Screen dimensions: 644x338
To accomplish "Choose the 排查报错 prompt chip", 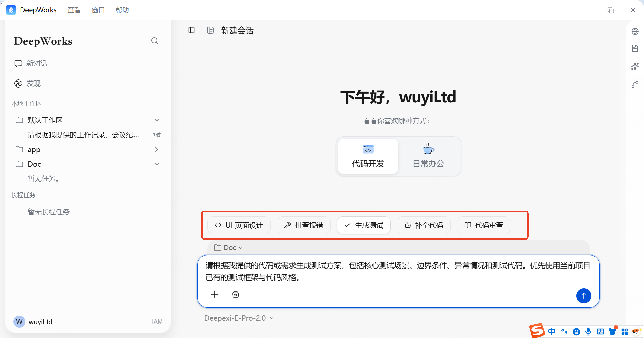I will click(304, 225).
